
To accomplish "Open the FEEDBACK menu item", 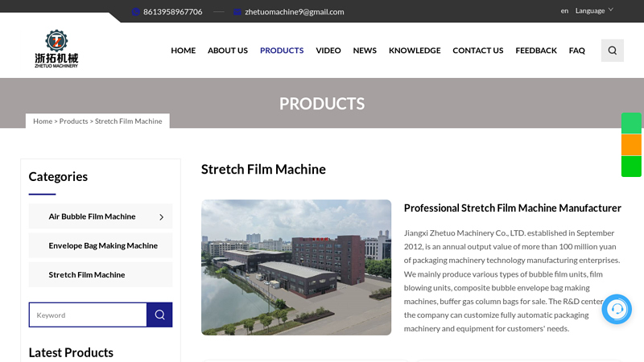I will pyautogui.click(x=536, y=51).
